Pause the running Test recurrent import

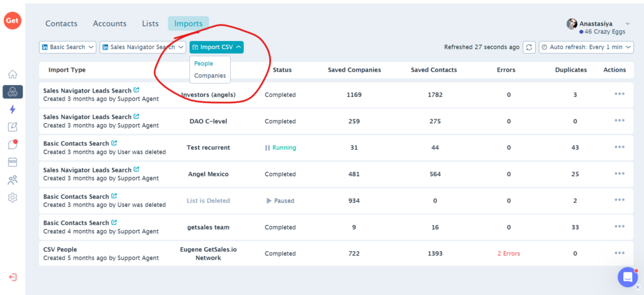[267, 148]
